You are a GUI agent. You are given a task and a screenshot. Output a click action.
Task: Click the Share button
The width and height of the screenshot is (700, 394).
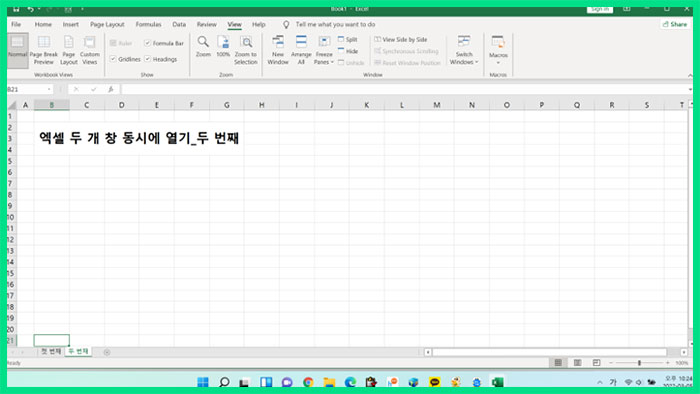pos(675,24)
